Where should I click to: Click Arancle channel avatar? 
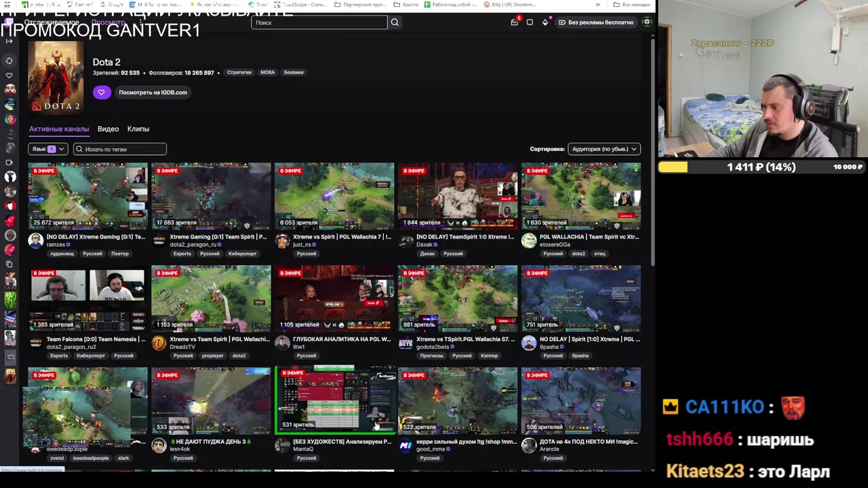[x=529, y=445]
